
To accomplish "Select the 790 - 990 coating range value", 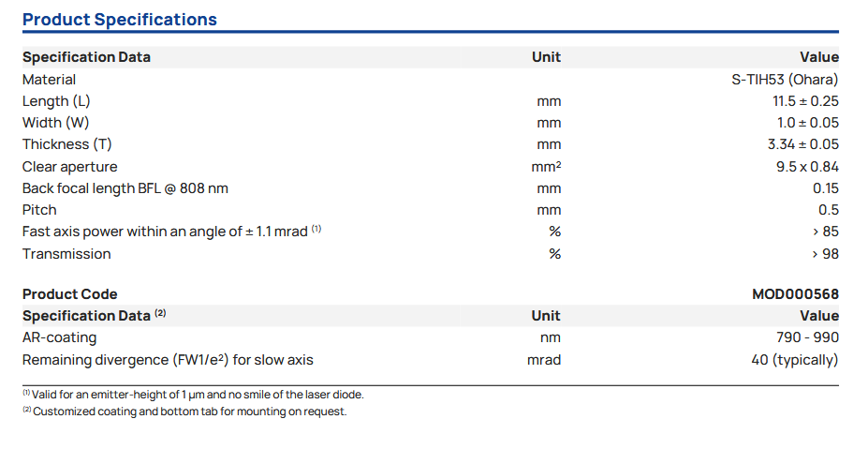I will [802, 337].
